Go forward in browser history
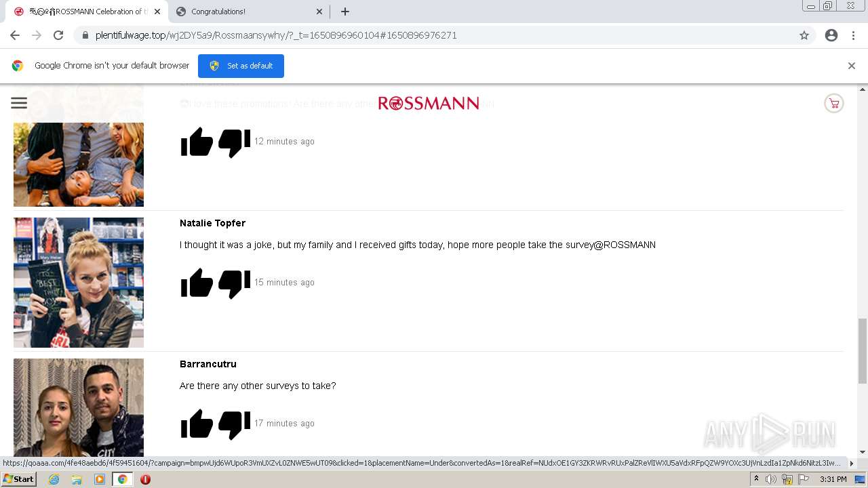This screenshot has height=488, width=868. pos(37,35)
